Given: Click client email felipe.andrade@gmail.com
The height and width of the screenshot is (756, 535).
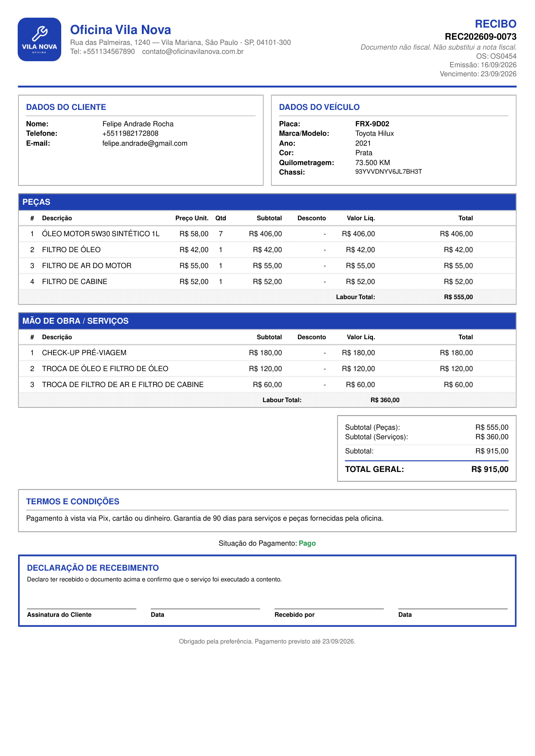Looking at the screenshot, I should click(x=145, y=143).
